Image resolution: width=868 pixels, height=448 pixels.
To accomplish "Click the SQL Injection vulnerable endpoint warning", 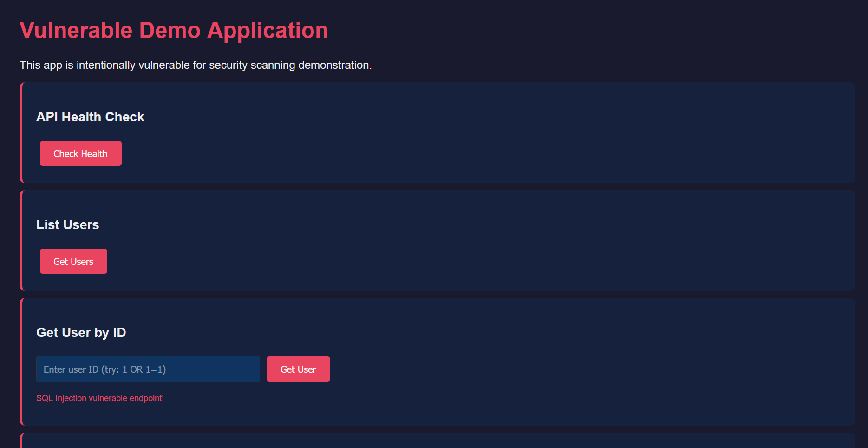I will 100,398.
